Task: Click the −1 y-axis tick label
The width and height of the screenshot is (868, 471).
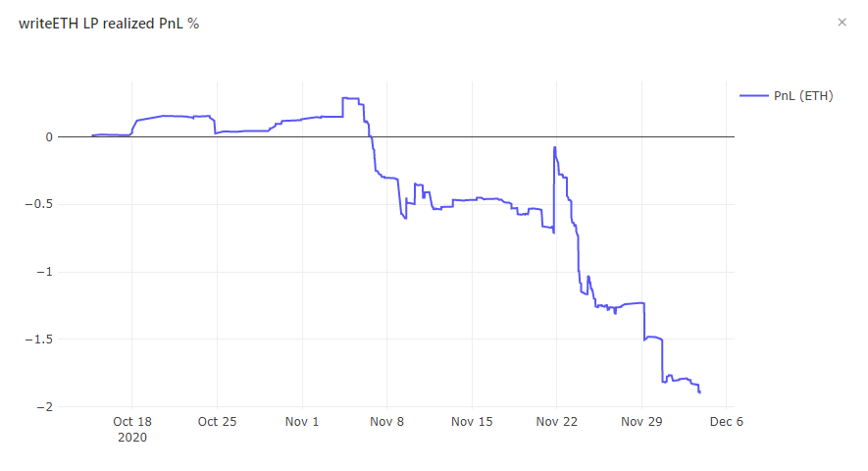Action: pos(45,272)
